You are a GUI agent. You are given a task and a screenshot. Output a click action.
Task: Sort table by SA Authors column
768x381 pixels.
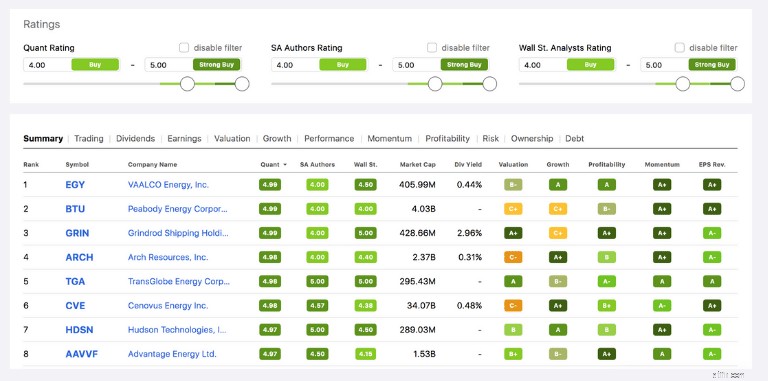(x=317, y=165)
